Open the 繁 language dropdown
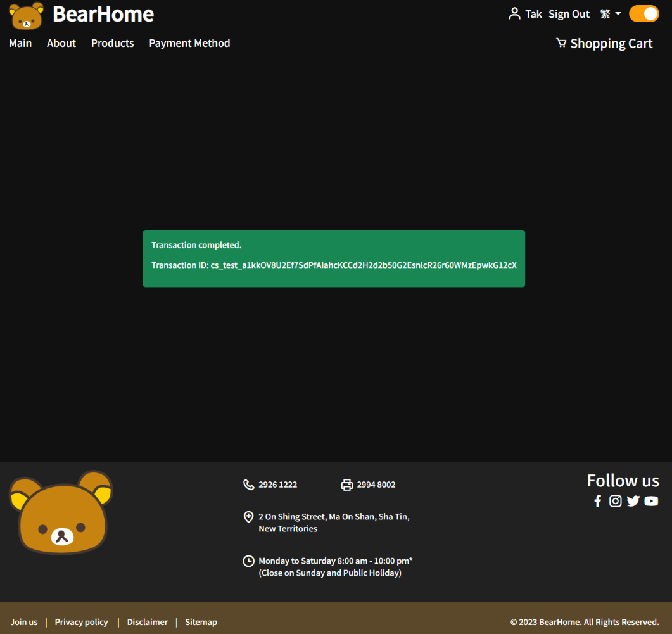The height and width of the screenshot is (634, 672). pos(605,13)
